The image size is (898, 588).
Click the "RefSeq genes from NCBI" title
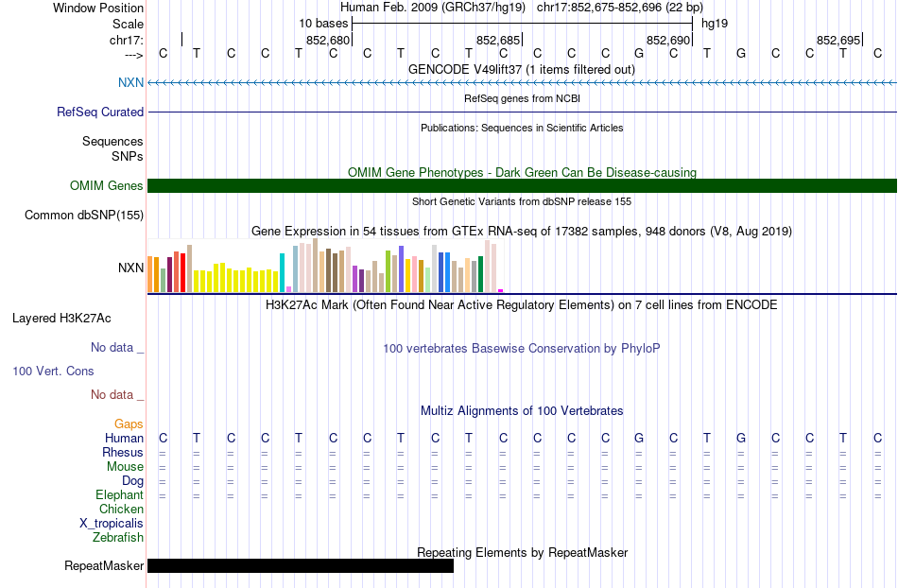tap(522, 98)
